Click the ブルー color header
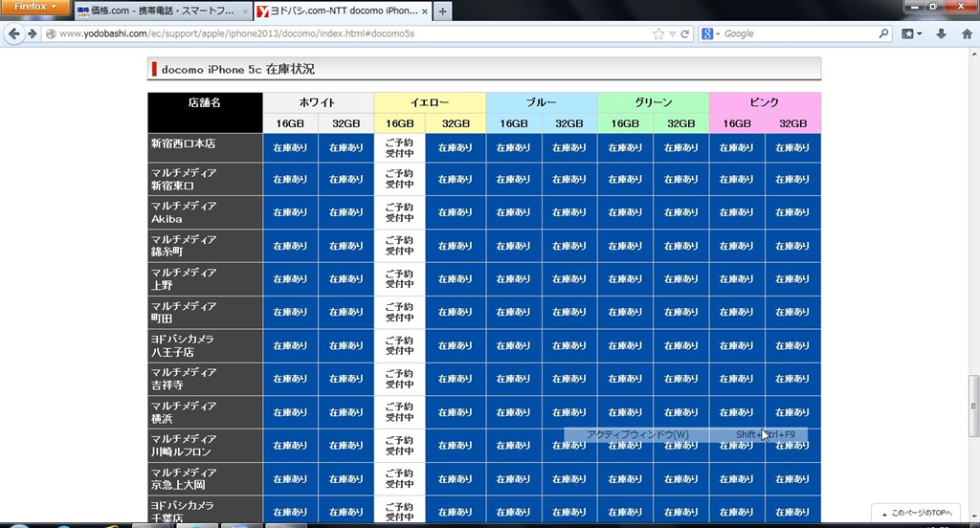The image size is (980, 528). 542,102
